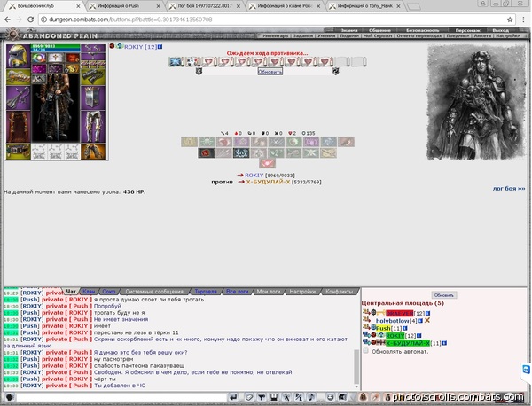Click the browser address bar URL

click(130, 20)
